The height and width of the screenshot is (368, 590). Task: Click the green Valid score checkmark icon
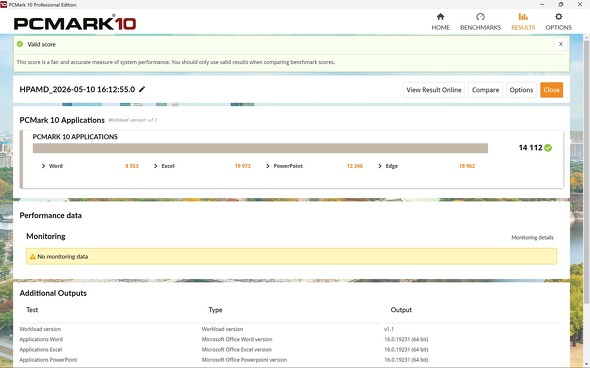pyautogui.click(x=20, y=44)
